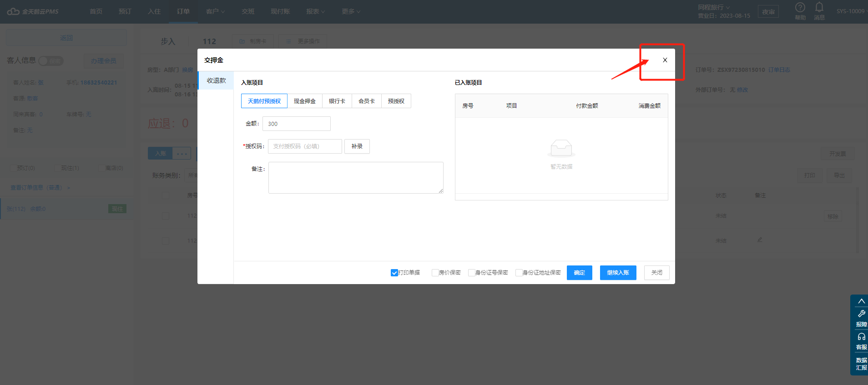
Task: Expand the 报表 menu dropdown
Action: coord(316,11)
